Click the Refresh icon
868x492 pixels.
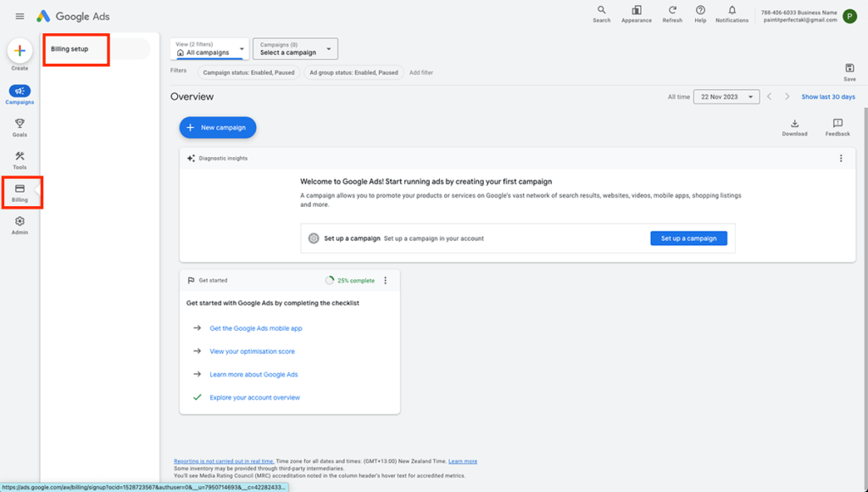pyautogui.click(x=672, y=11)
